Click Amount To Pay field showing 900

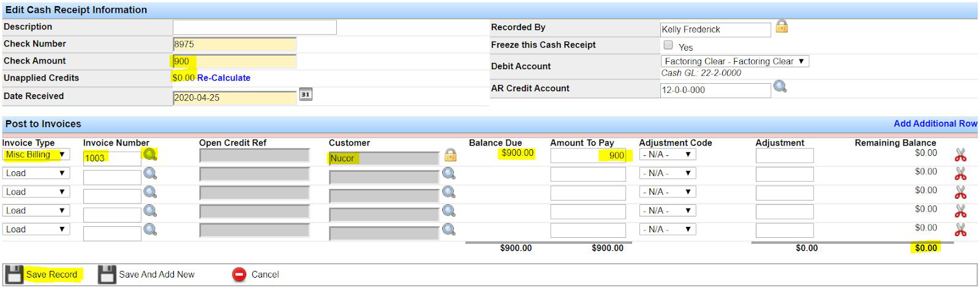(x=588, y=155)
